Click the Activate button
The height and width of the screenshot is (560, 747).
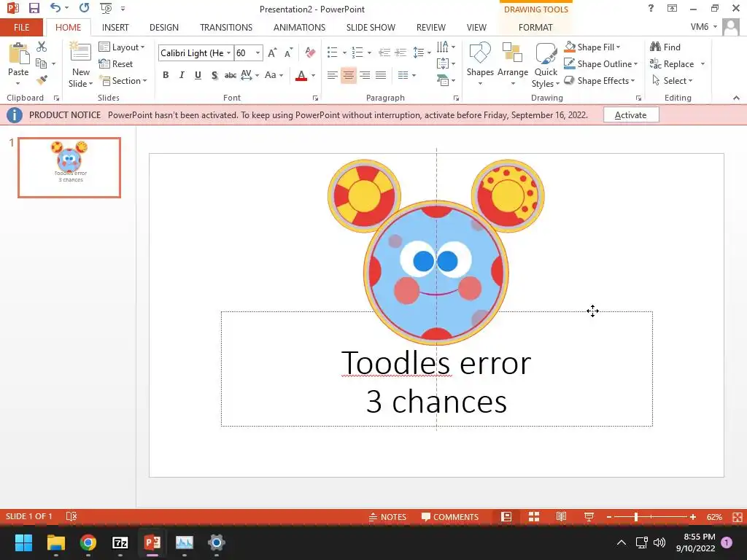[631, 114]
